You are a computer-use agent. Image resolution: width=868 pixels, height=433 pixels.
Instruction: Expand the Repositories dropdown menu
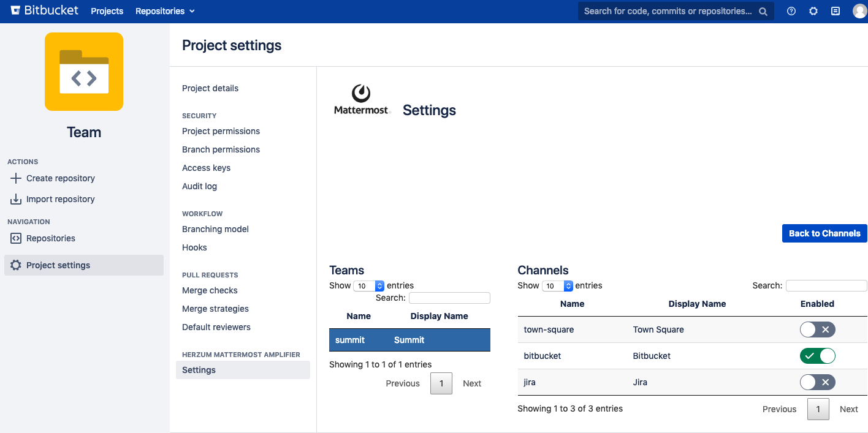tap(165, 11)
